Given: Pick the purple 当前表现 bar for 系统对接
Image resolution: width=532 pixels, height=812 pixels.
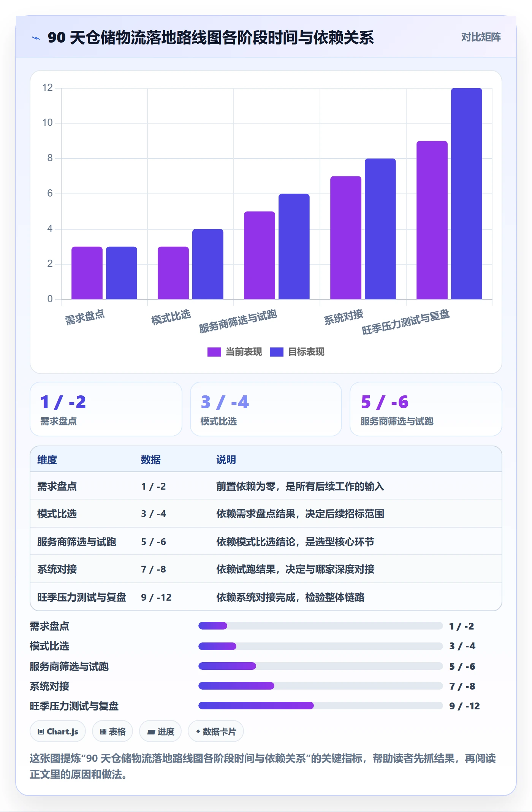Looking at the screenshot, I should [346, 238].
